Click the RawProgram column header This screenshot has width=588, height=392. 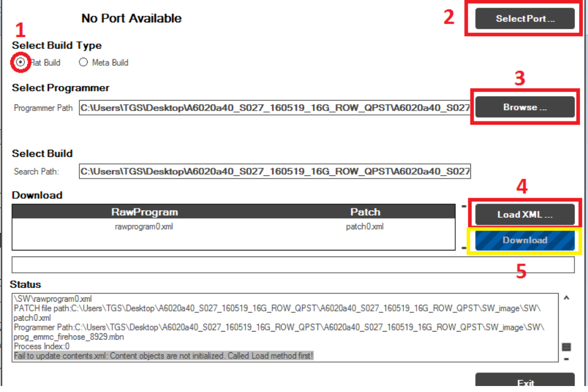(144, 212)
